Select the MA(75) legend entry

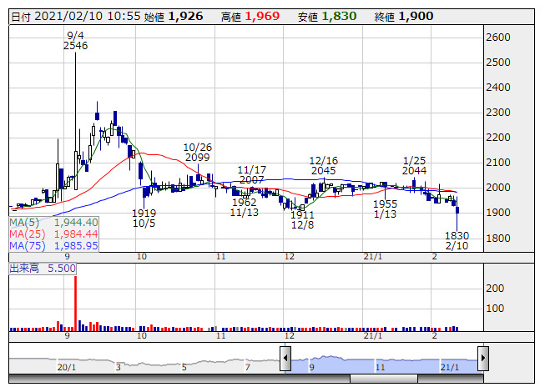(x=54, y=246)
